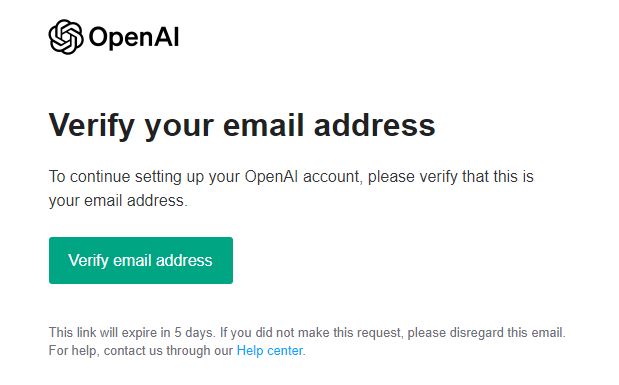Click the word 'Verify' in the heading
The width and height of the screenshot is (619, 385).
92,126
